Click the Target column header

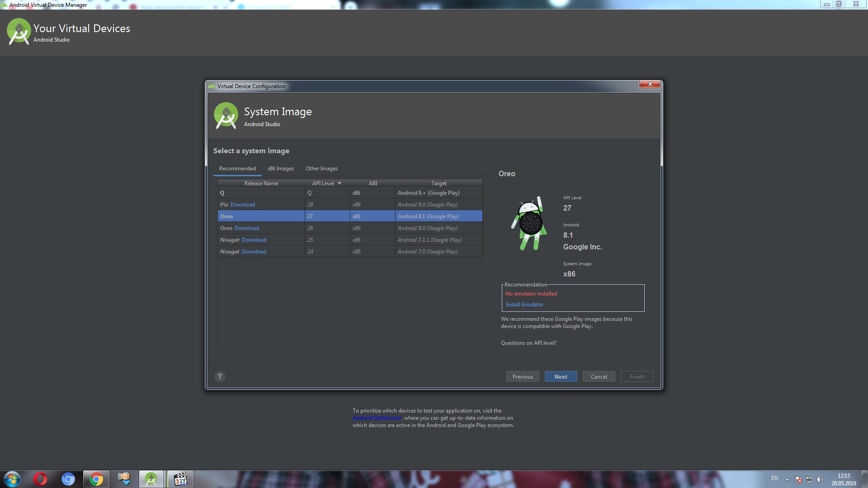coord(439,183)
